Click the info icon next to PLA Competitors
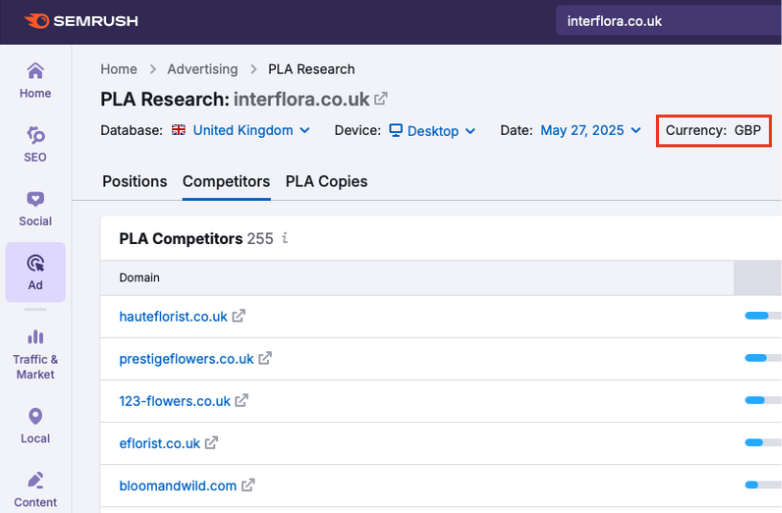 pos(285,238)
